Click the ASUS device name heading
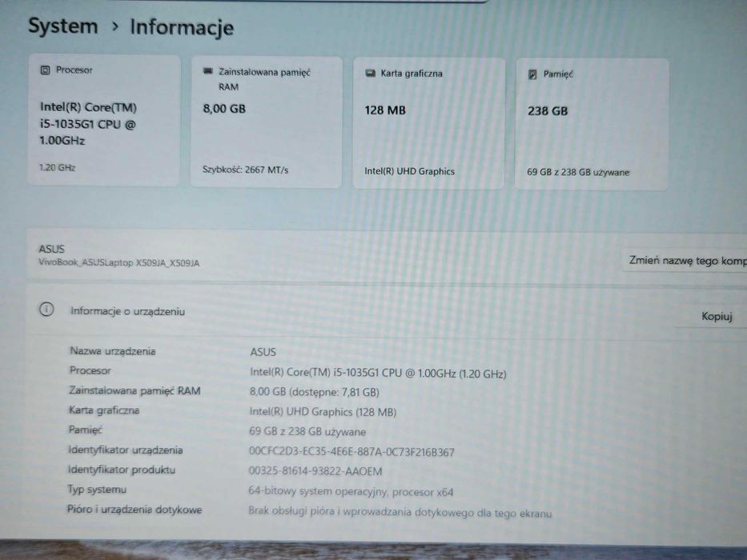The width and height of the screenshot is (747, 560). pos(51,249)
